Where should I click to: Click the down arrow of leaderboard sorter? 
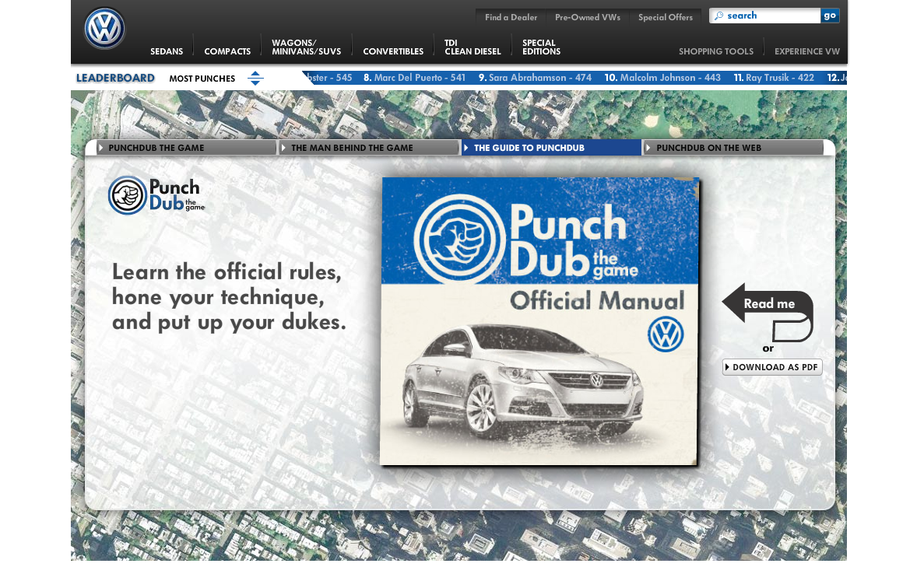pyautogui.click(x=255, y=82)
